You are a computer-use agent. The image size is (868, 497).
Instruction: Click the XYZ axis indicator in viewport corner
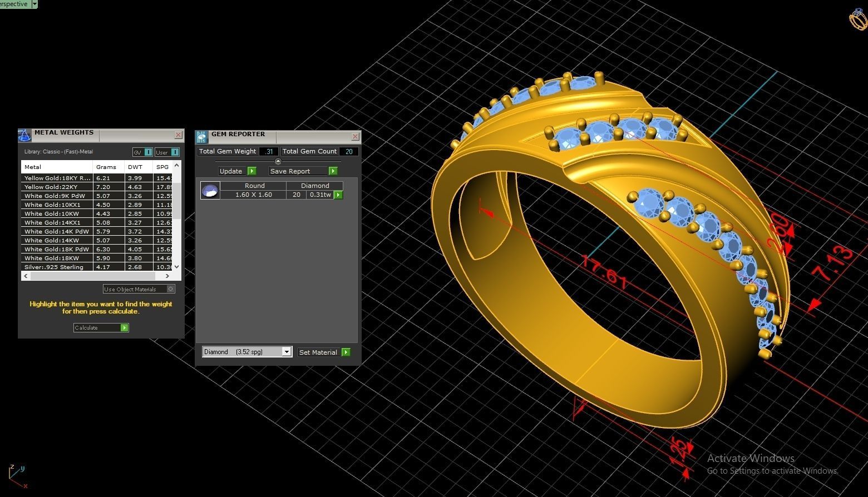point(17,477)
